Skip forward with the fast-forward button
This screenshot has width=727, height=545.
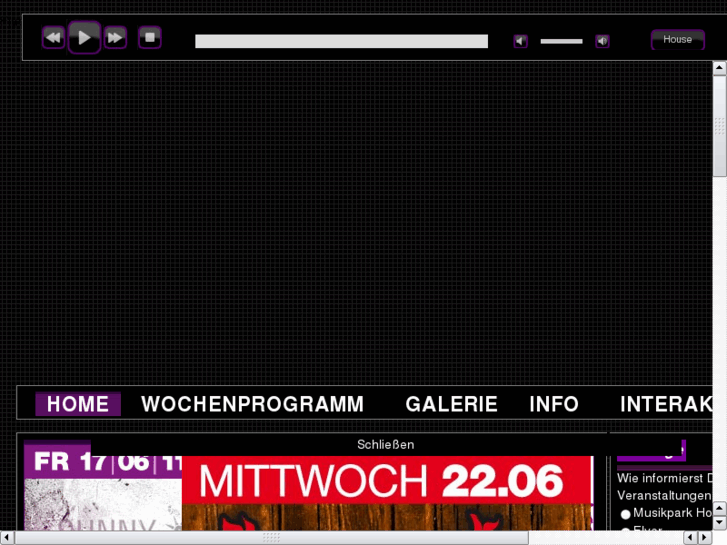click(x=115, y=38)
